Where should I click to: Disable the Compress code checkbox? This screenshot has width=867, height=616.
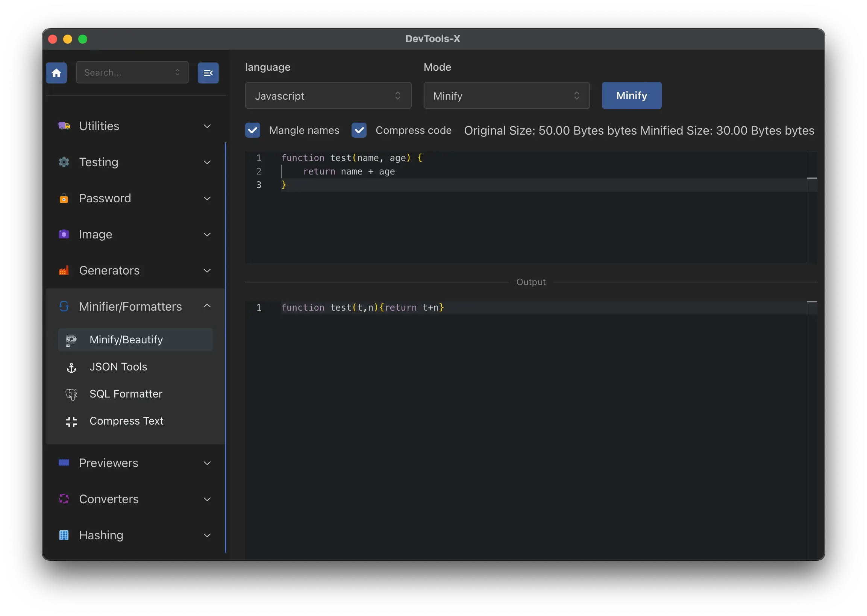359,130
